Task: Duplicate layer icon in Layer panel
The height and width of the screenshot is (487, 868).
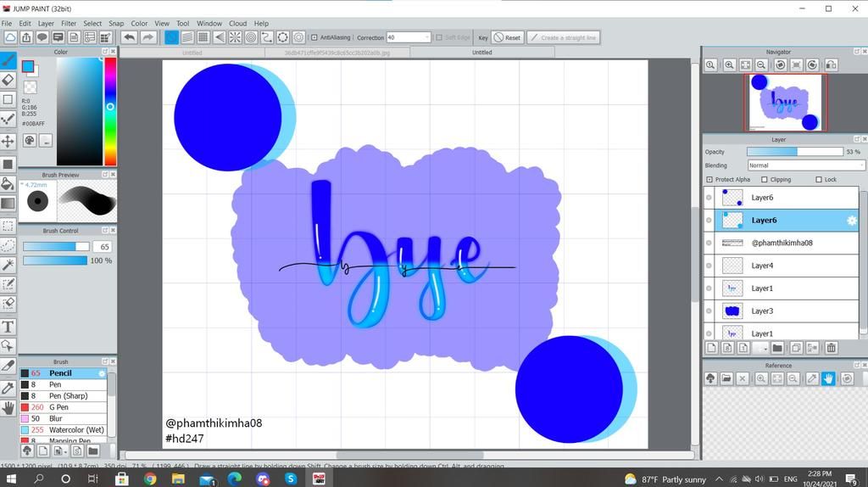Action: point(795,348)
